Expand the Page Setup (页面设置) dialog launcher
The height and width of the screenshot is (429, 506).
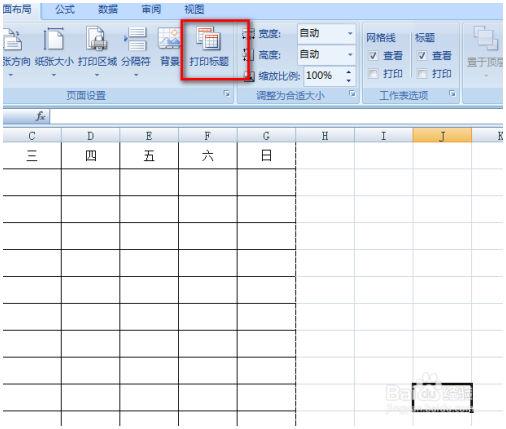pyautogui.click(x=227, y=94)
